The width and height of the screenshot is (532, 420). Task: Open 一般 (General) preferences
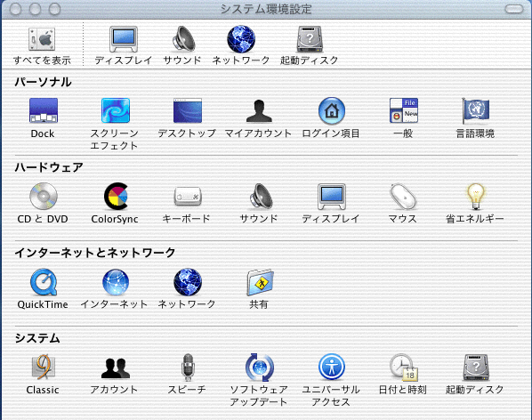pos(403,110)
